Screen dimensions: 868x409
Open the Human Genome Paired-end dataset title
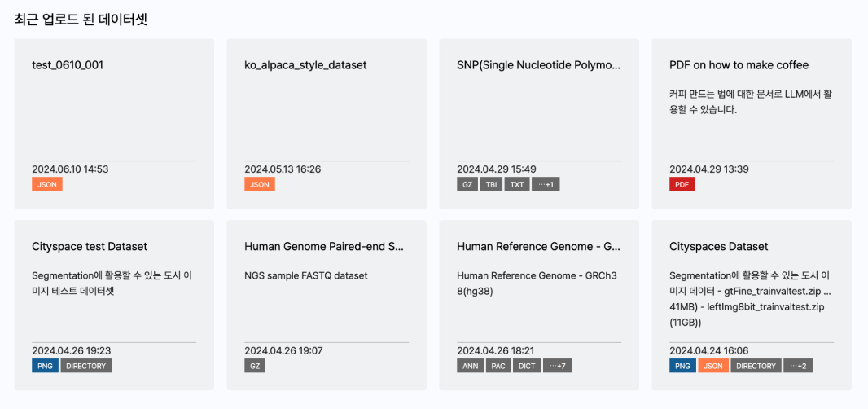point(324,246)
